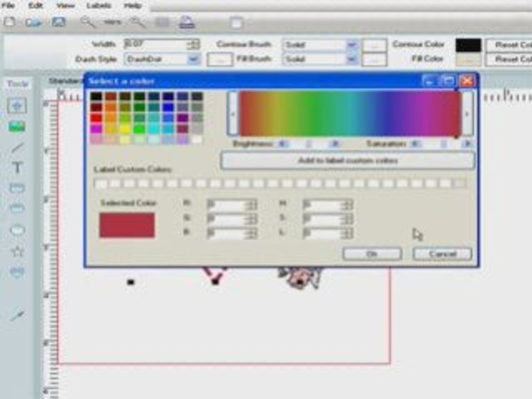532x399 pixels.
Task: Open the View menu
Action: click(65, 5)
